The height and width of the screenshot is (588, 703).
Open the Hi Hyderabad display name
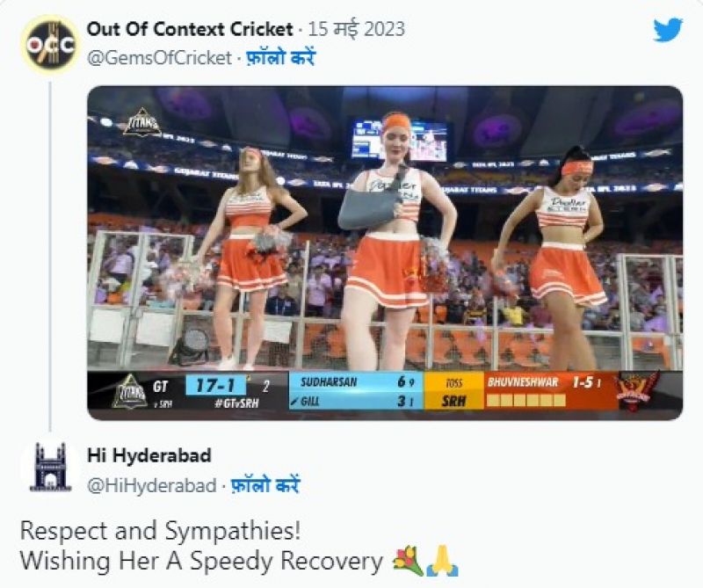(x=149, y=455)
